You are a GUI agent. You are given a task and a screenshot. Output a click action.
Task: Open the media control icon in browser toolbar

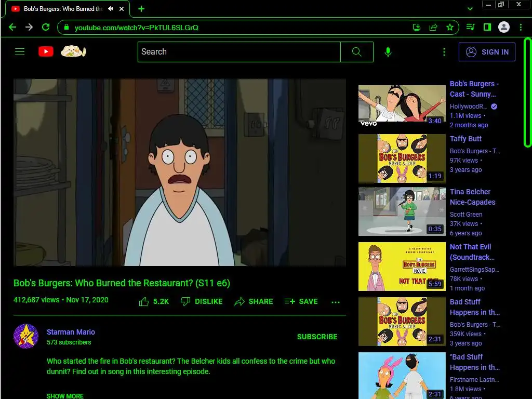click(x=470, y=27)
